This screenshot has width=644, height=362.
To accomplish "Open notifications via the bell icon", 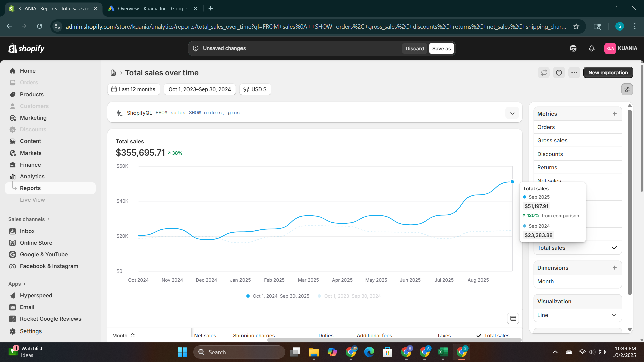I will point(591,48).
